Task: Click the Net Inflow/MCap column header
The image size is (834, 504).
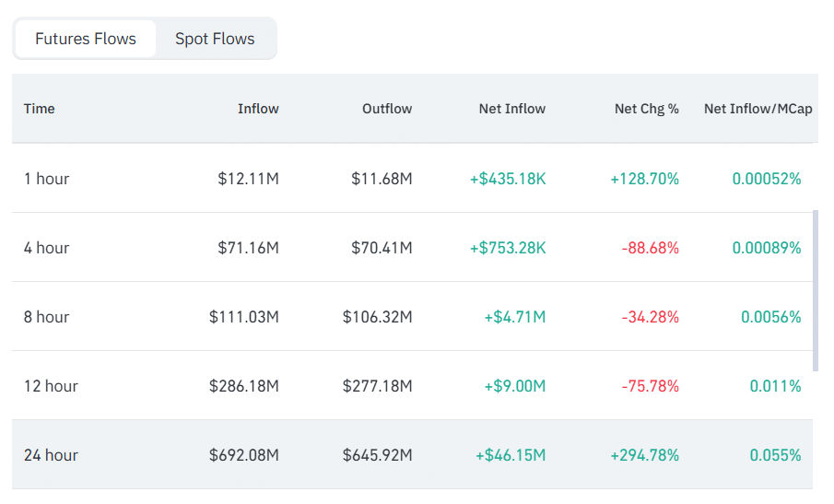Action: [x=758, y=109]
